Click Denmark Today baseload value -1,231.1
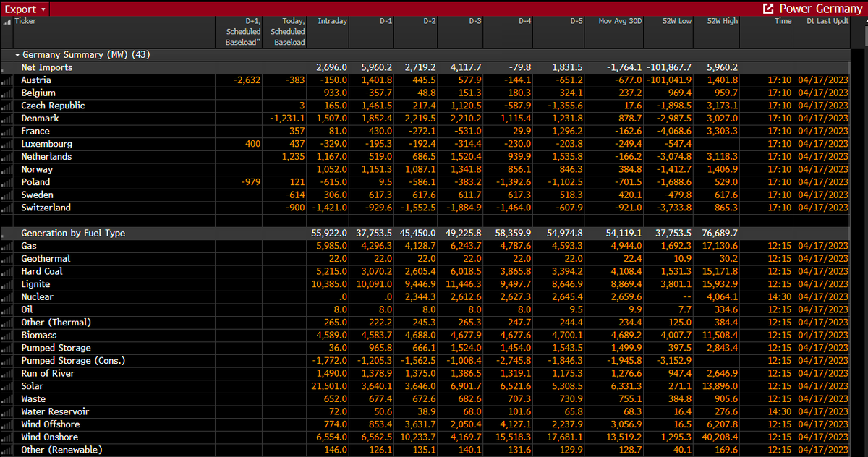 (288, 119)
